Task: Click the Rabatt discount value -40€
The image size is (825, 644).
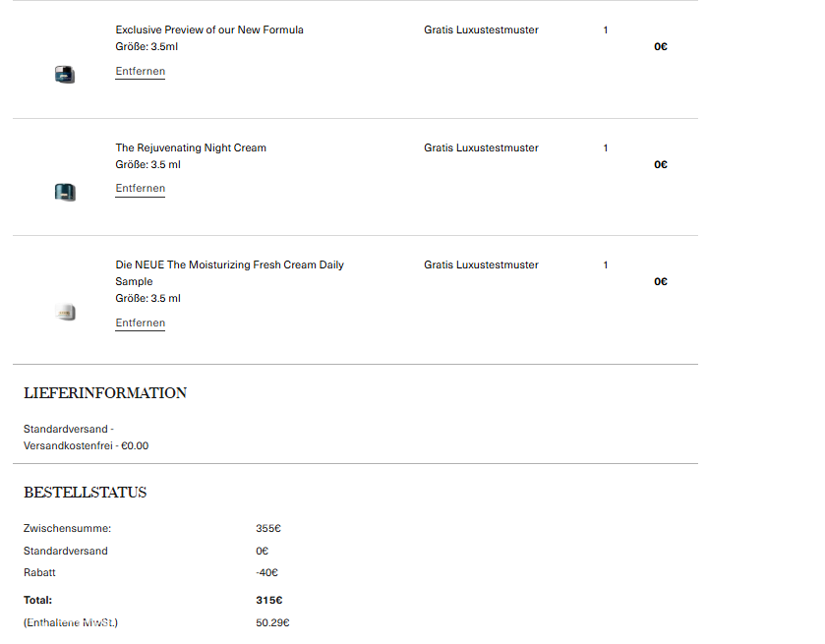Action: pyautogui.click(x=266, y=573)
